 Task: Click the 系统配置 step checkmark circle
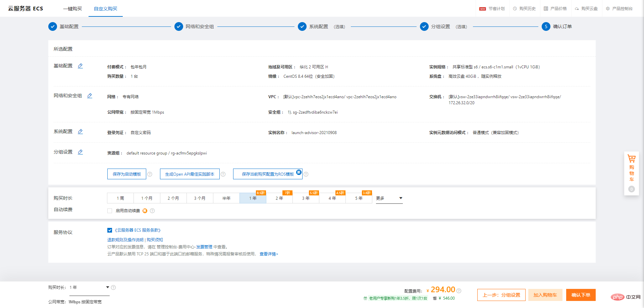click(x=302, y=26)
